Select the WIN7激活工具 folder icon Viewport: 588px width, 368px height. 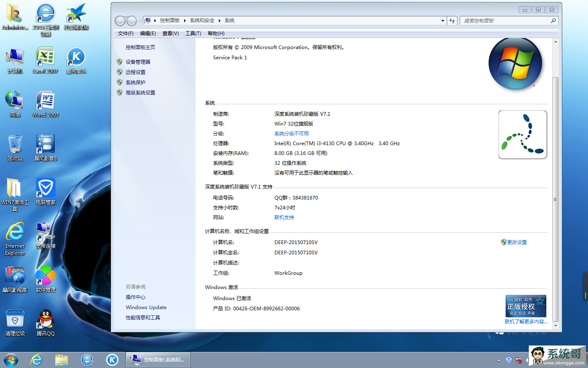tap(15, 195)
